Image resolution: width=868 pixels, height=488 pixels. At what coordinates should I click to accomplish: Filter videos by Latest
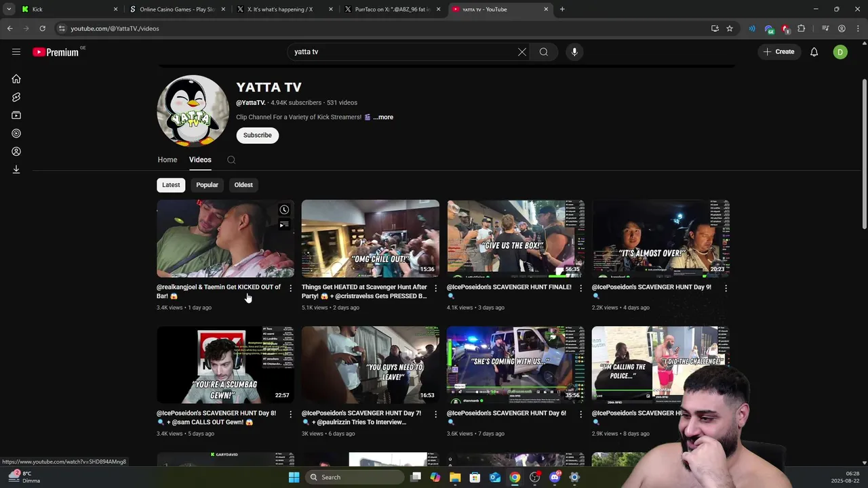pyautogui.click(x=171, y=185)
